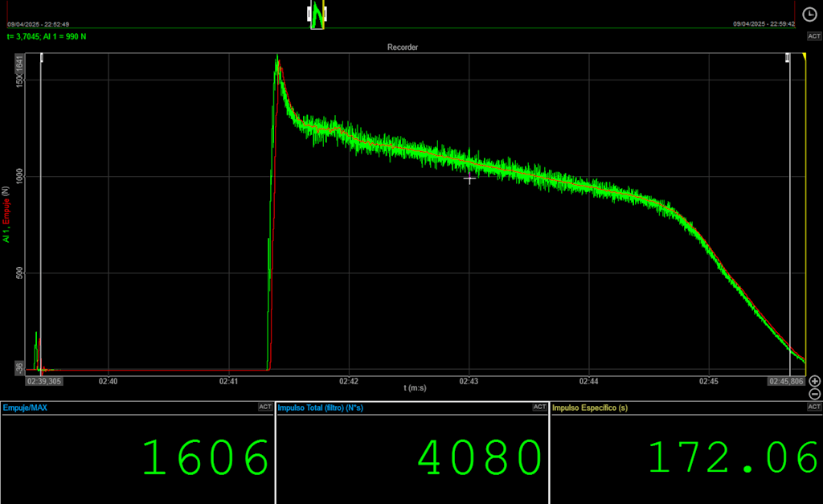Select the white left cursor handle on recorder
The height and width of the screenshot is (504, 823).
(x=42, y=58)
